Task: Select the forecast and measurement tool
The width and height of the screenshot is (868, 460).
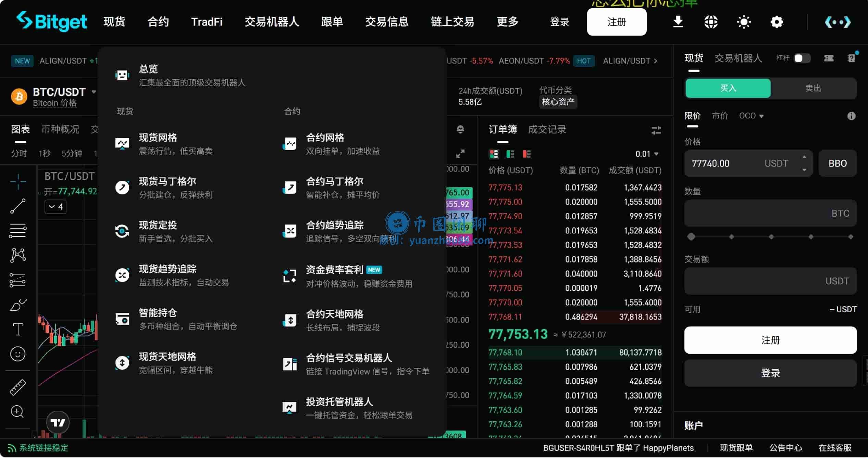Action: pos(18,280)
